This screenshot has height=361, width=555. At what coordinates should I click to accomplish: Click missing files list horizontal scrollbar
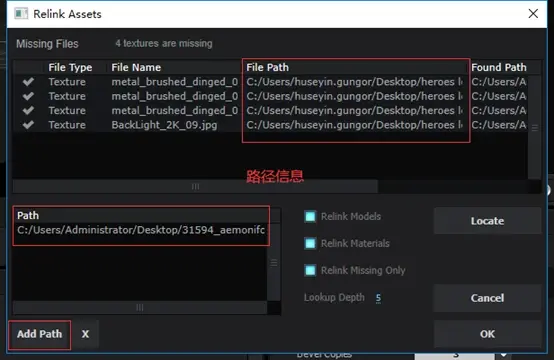195,187
